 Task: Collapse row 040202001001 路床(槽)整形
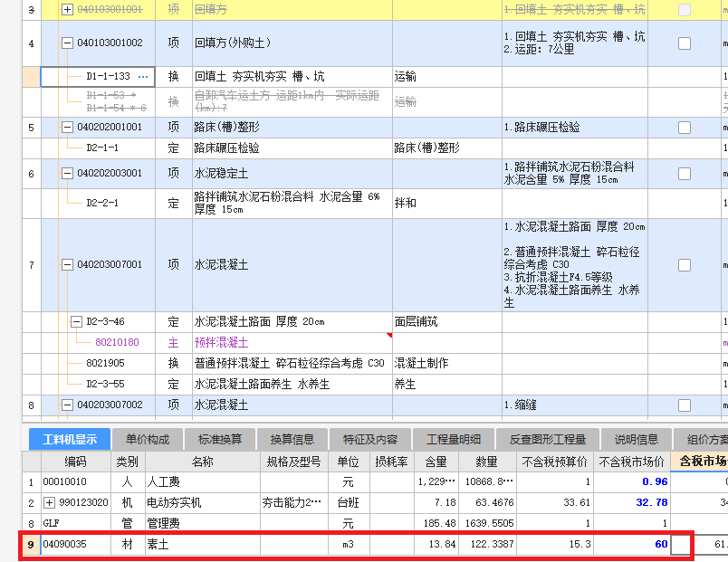click(x=67, y=128)
